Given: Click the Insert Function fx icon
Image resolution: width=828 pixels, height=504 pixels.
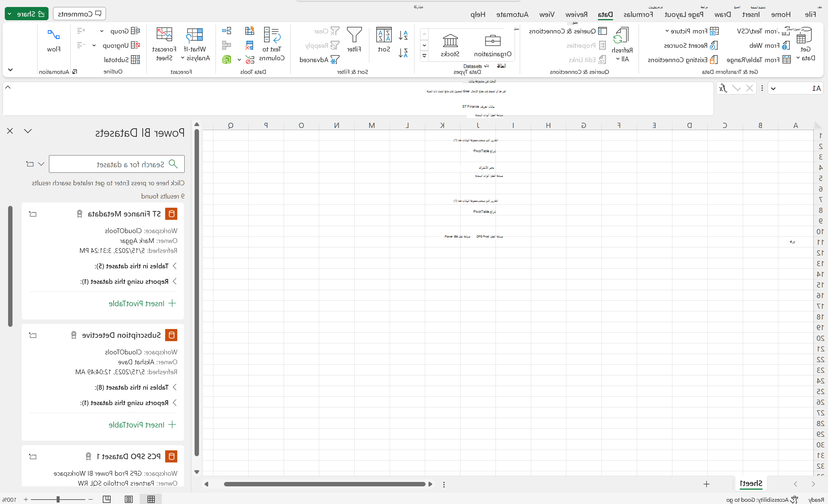Looking at the screenshot, I should 723,88.
